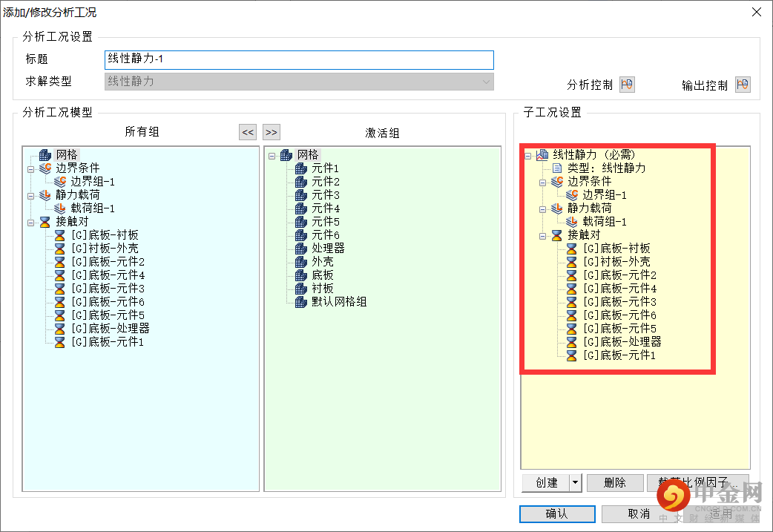Click the 网格 mesh icon in 激活组

286,155
